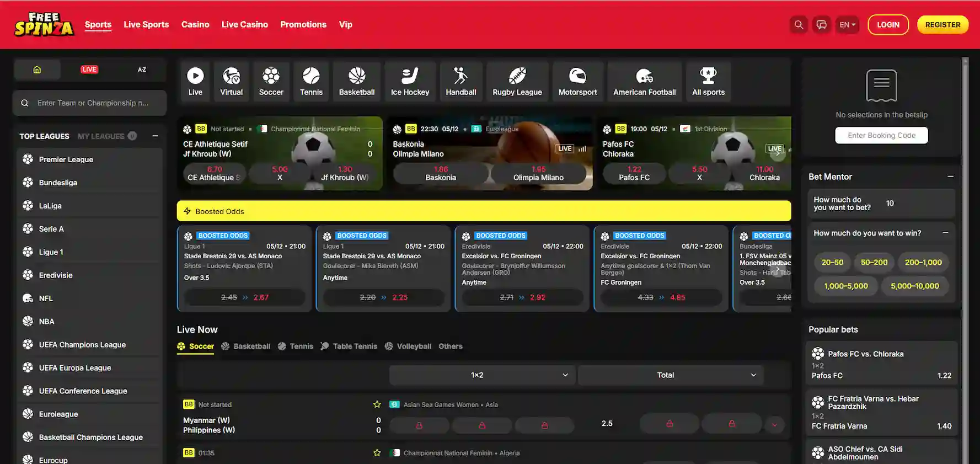Open the live chat icon
The image size is (980, 464).
point(821,25)
